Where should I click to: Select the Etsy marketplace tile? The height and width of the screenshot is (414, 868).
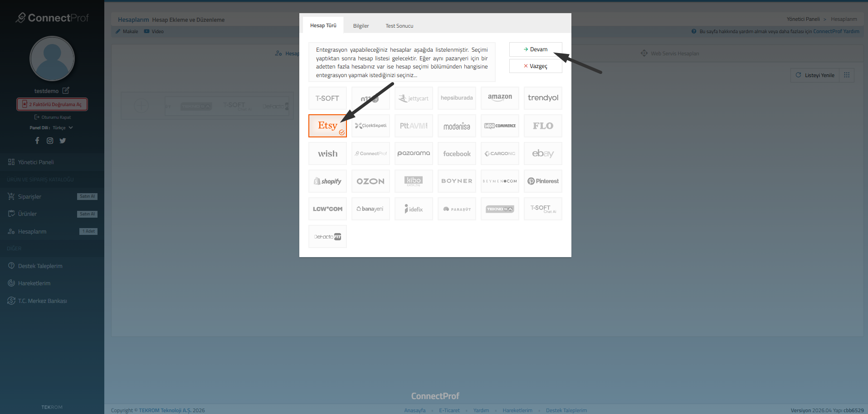click(x=327, y=126)
